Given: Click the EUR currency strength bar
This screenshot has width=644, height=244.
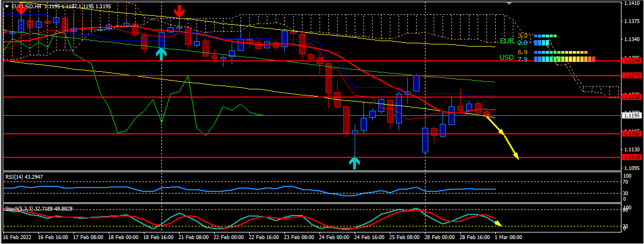Looking at the screenshot, I should coord(544,41).
